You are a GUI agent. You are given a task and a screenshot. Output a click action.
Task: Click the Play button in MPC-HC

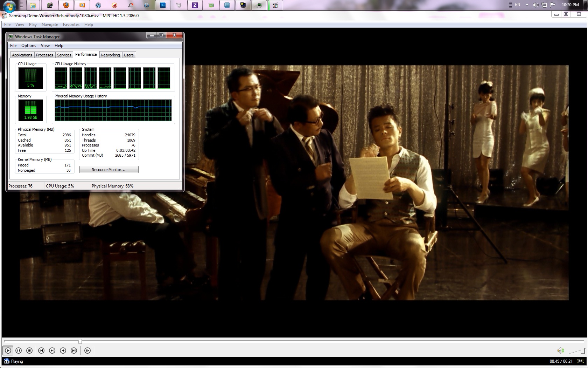(8, 350)
